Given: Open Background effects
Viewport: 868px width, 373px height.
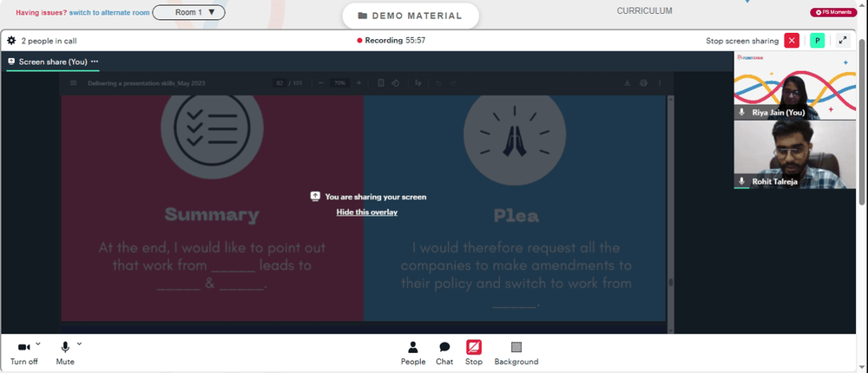Looking at the screenshot, I should 516,353.
